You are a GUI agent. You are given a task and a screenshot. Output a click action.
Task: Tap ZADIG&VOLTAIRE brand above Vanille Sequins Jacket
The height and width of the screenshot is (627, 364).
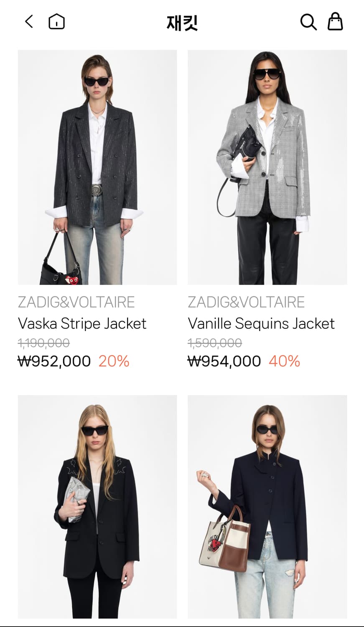tap(246, 302)
